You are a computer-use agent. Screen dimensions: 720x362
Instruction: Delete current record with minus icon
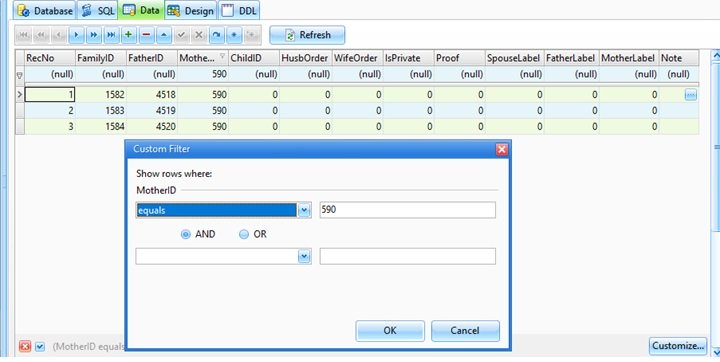[x=146, y=35]
